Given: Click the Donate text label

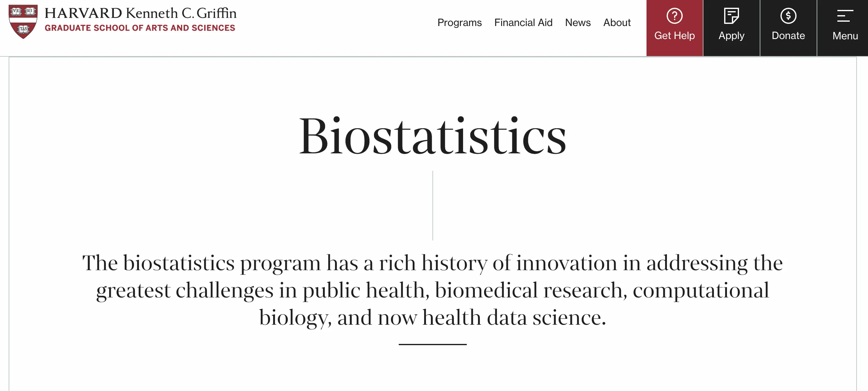Looking at the screenshot, I should tap(788, 36).
